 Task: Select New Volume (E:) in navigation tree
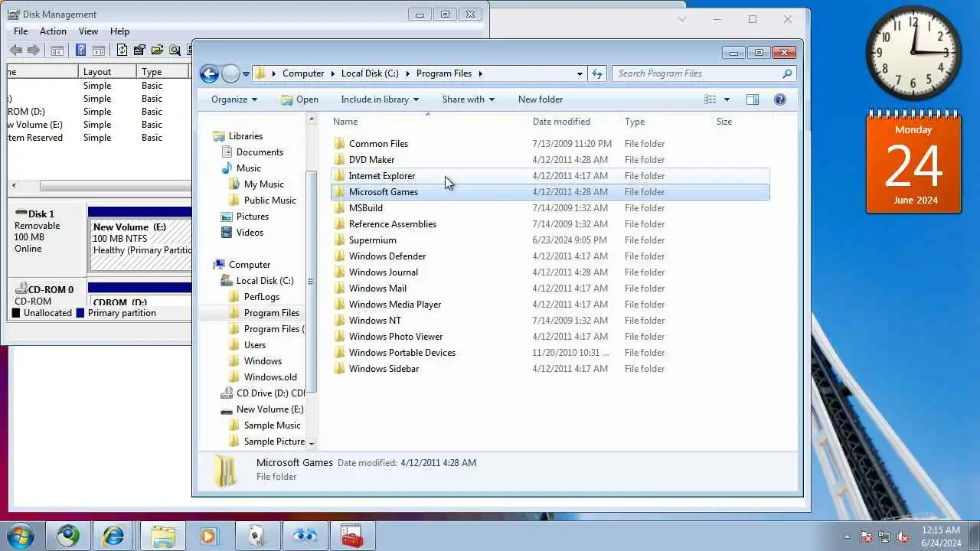(x=263, y=409)
